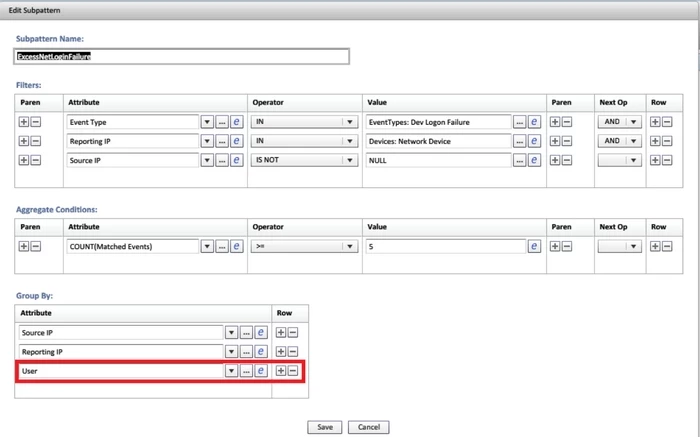
Task: Open >= operator dropdown in Aggregate Conditions
Action: (x=304, y=246)
